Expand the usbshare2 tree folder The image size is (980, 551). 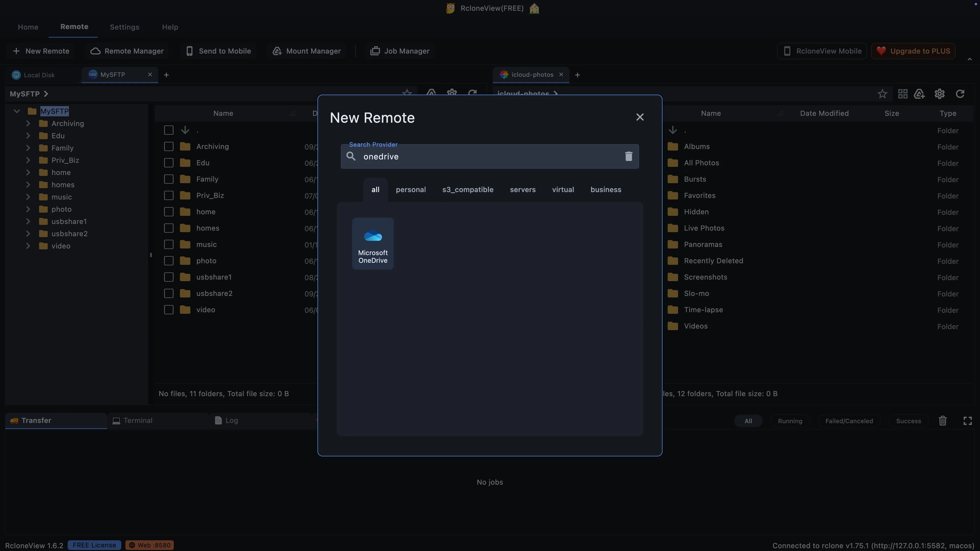(28, 233)
